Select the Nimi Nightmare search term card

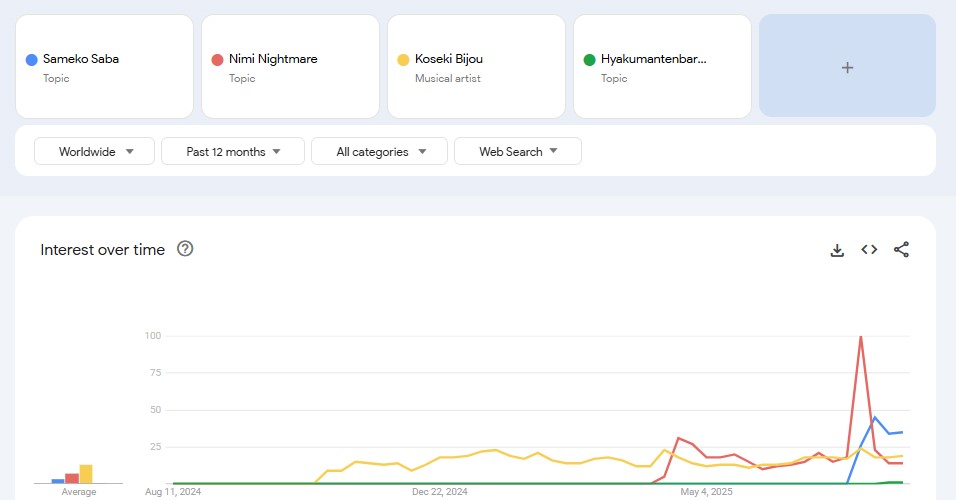(x=290, y=66)
